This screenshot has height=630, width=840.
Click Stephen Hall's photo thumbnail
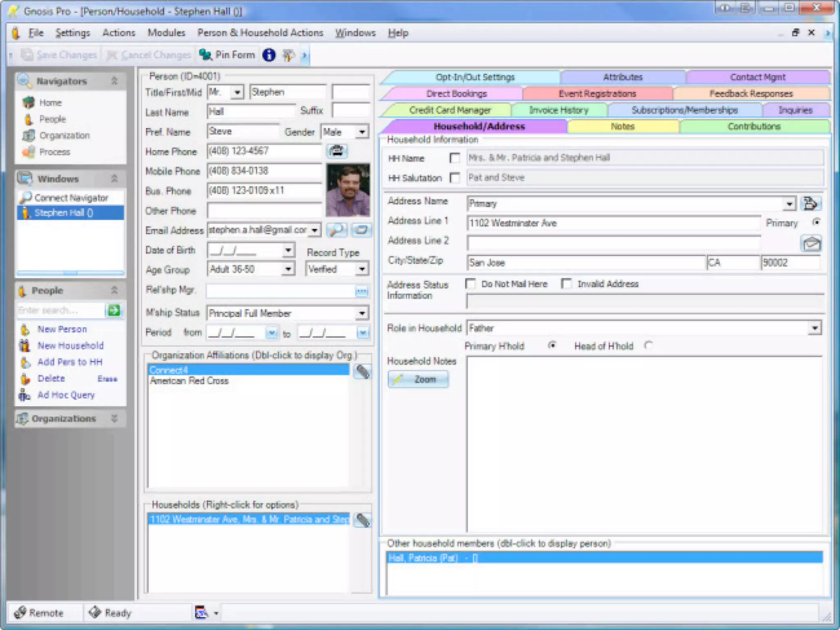[x=348, y=190]
